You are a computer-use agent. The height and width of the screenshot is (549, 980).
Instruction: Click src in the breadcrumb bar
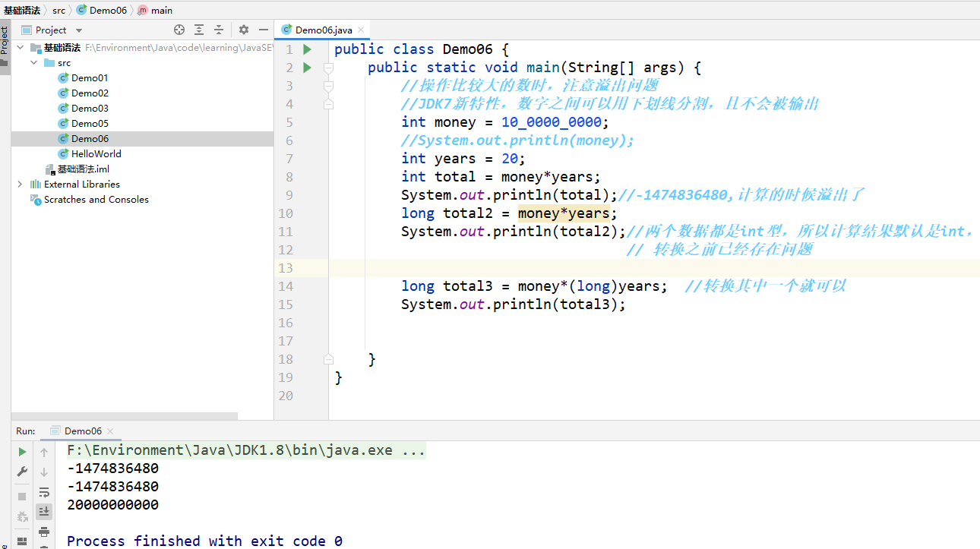coord(59,11)
